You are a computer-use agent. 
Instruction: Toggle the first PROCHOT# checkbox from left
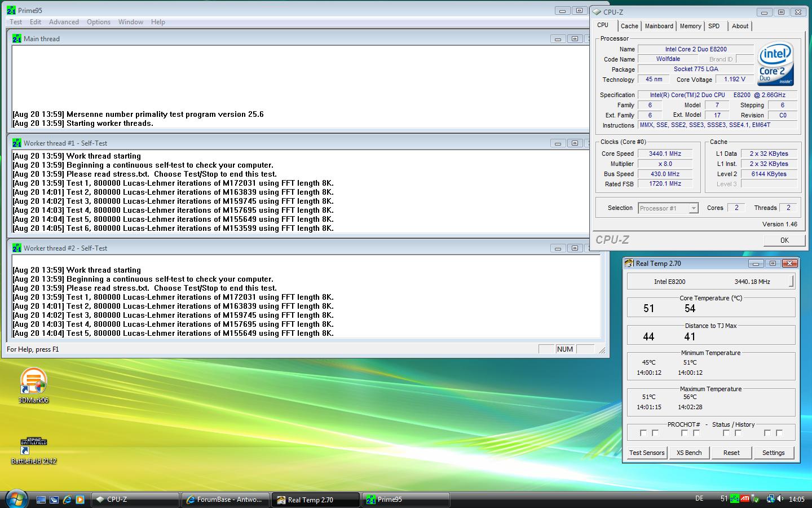643,433
